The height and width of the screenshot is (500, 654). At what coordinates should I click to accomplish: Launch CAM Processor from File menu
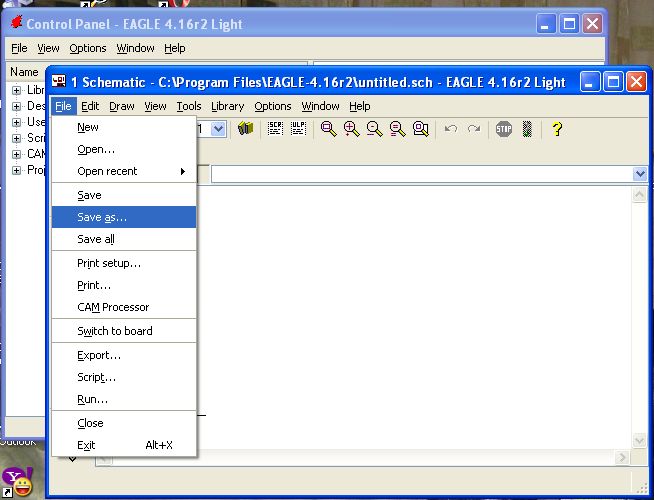tap(124, 307)
